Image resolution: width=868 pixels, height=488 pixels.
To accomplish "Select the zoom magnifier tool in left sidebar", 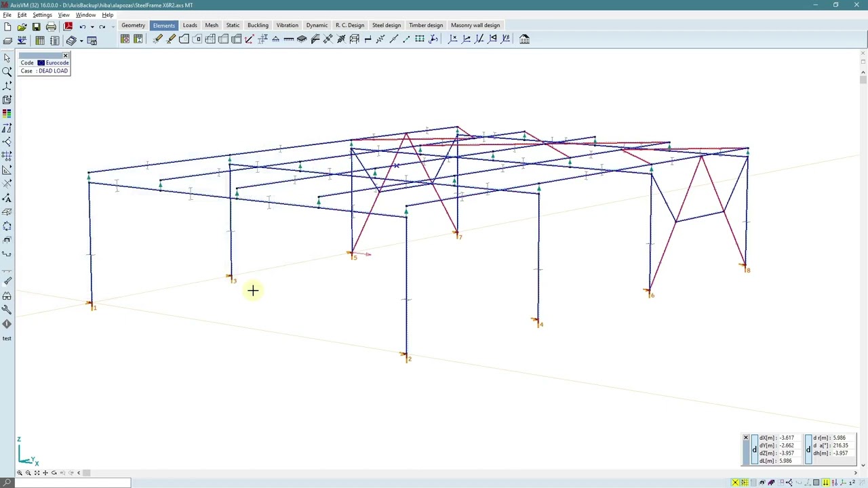I will click(7, 71).
